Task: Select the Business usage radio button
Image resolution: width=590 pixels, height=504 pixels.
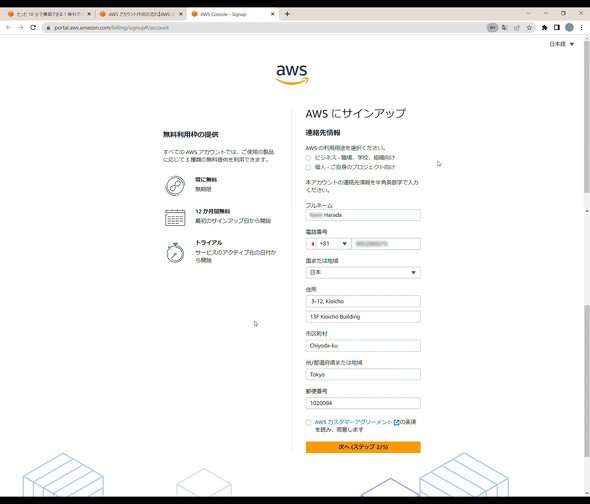Action: point(308,158)
